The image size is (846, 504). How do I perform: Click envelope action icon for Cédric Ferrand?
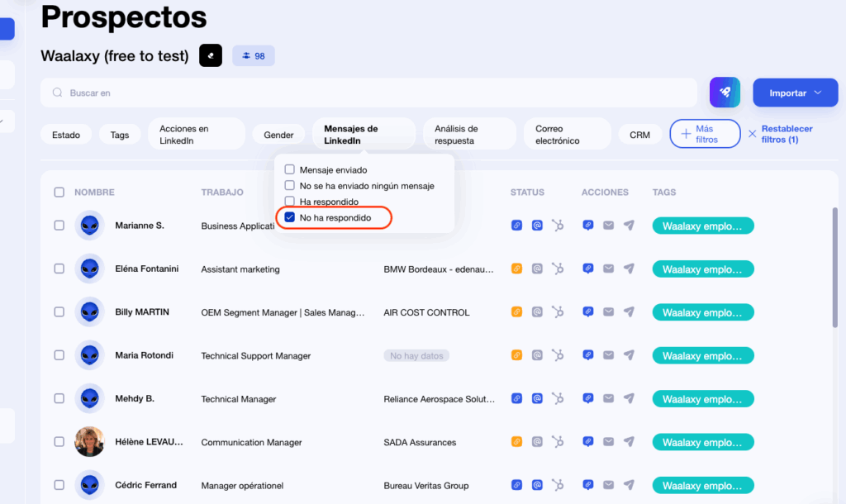pos(609,484)
